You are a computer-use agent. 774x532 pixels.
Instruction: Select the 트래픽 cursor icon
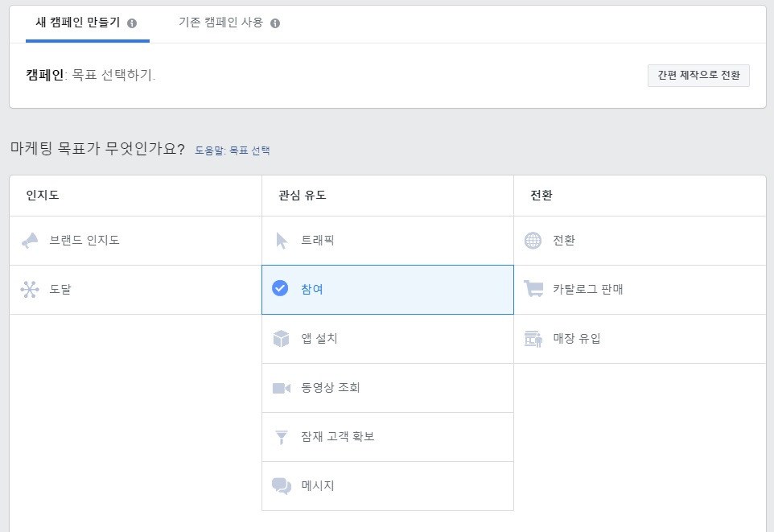(282, 240)
